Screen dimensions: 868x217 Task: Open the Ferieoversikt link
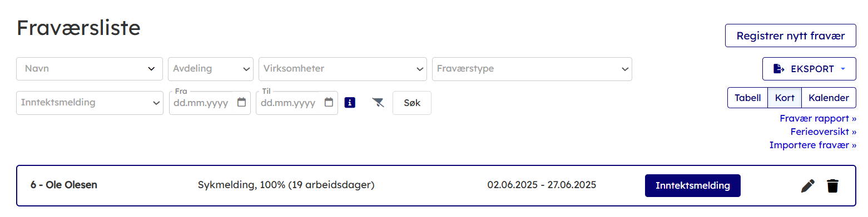click(x=824, y=132)
